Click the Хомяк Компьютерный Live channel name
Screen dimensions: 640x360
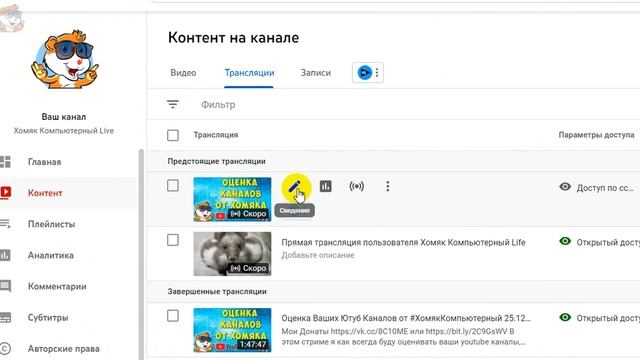pos(64,131)
